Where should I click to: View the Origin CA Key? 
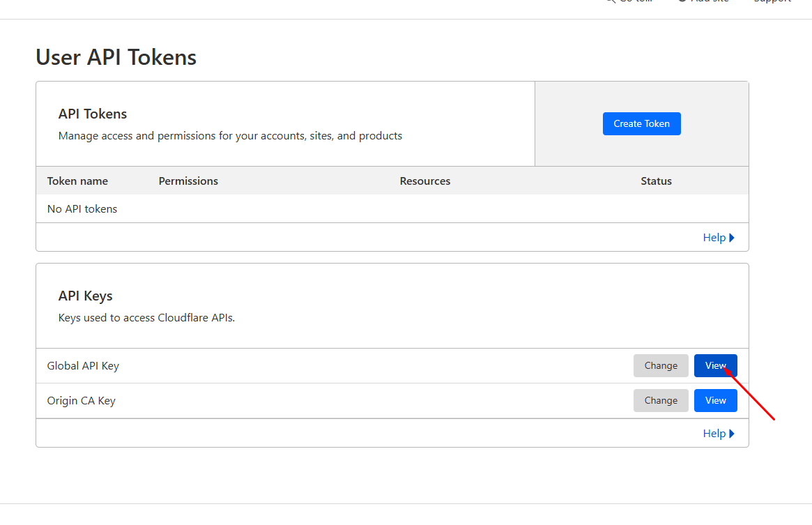715,401
